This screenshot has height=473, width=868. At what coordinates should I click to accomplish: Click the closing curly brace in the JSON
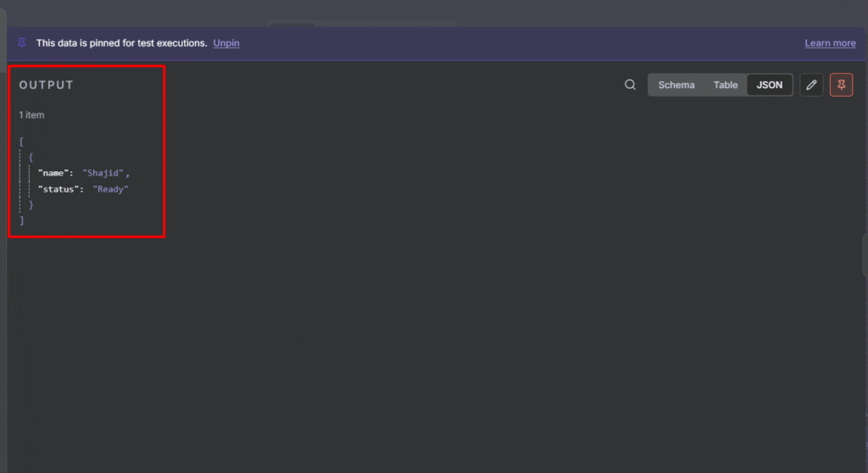pyautogui.click(x=31, y=205)
